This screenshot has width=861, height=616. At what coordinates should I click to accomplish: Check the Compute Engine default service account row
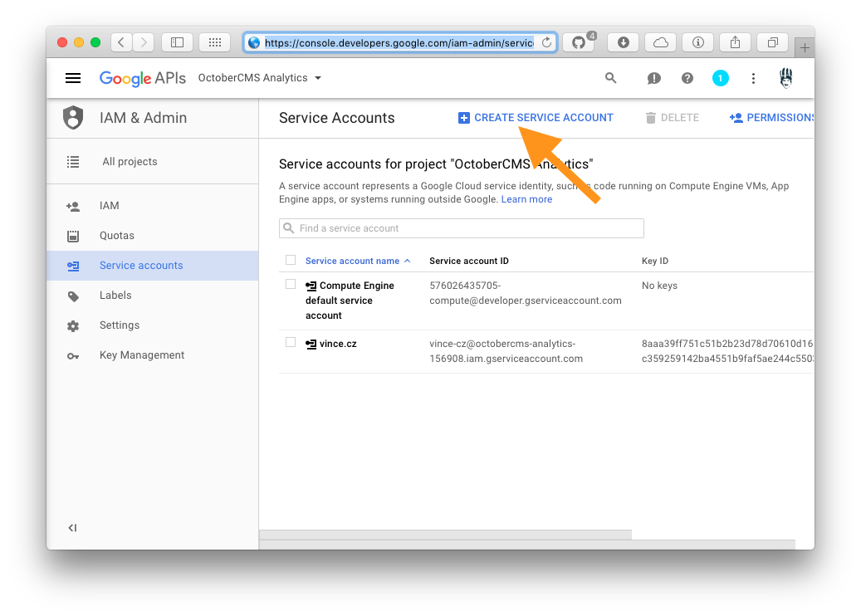291,285
